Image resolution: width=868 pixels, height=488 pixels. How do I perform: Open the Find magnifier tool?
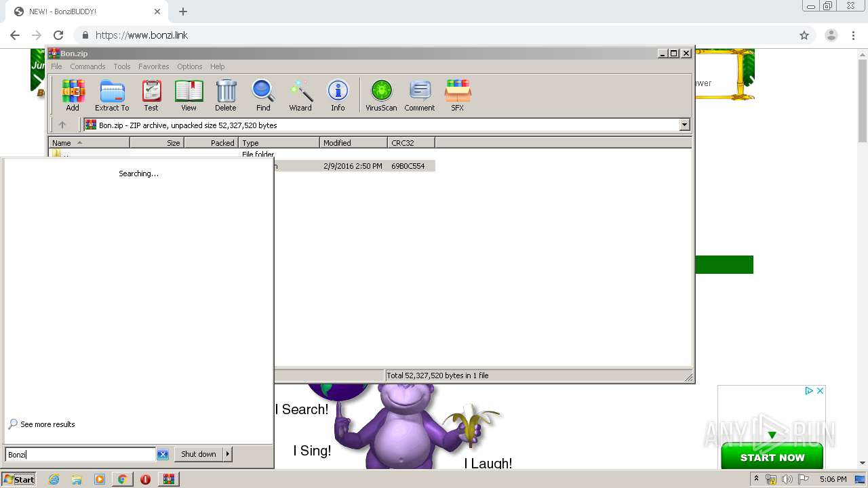[263, 95]
